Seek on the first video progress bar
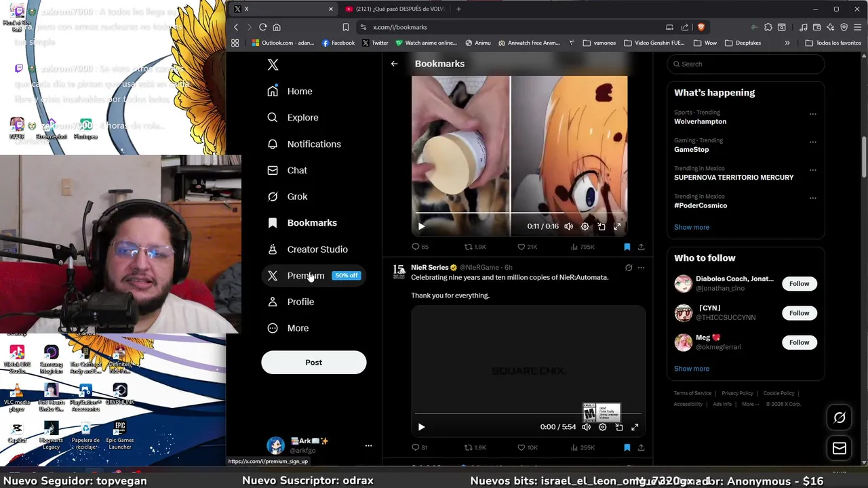This screenshot has height=488, width=868. point(519,213)
